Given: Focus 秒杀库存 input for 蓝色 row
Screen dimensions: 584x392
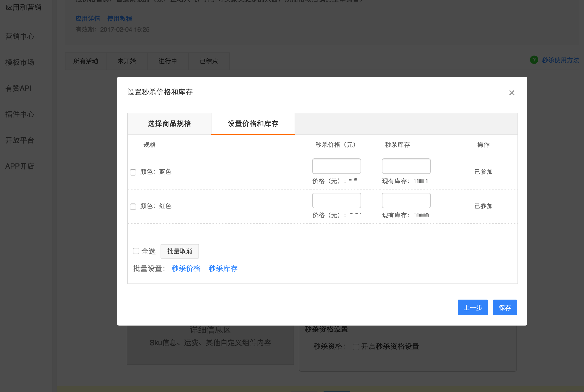Looking at the screenshot, I should tap(406, 166).
